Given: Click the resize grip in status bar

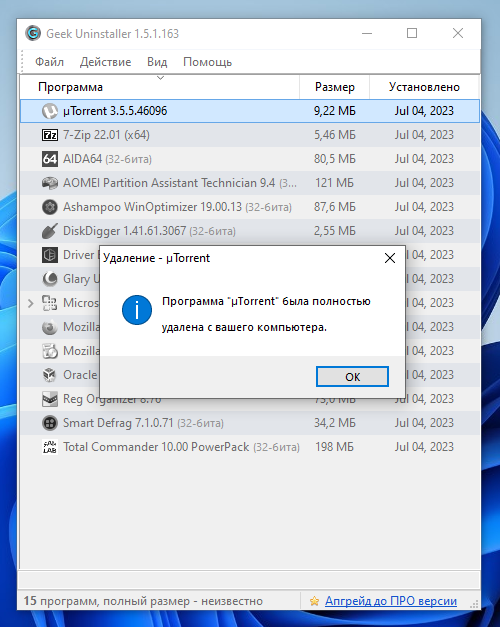Looking at the screenshot, I should (474, 604).
